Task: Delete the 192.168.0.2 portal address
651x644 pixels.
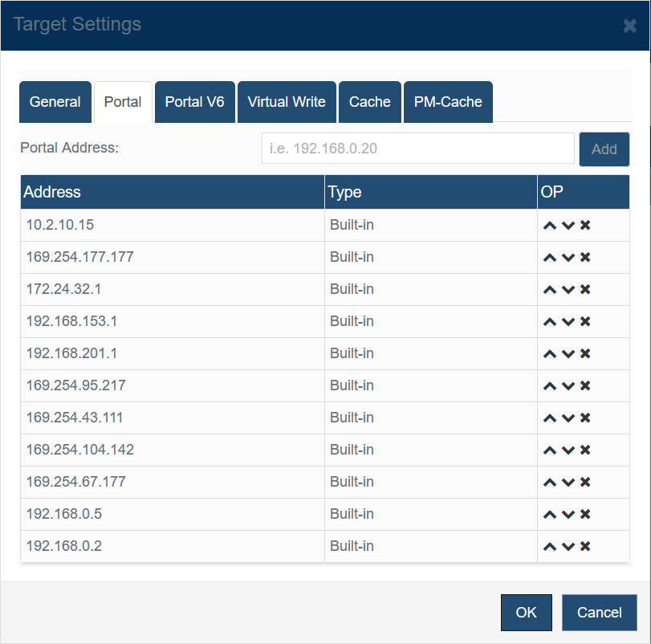Action: pos(585,547)
